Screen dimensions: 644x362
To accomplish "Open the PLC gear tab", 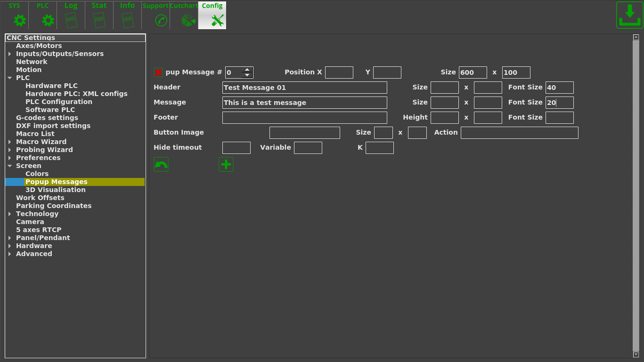I will 43,16.
